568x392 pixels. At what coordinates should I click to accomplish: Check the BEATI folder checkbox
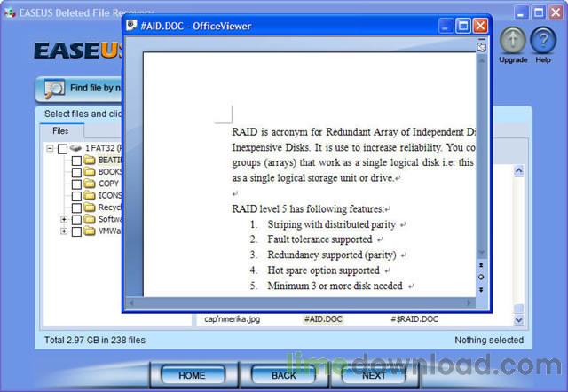click(x=76, y=161)
